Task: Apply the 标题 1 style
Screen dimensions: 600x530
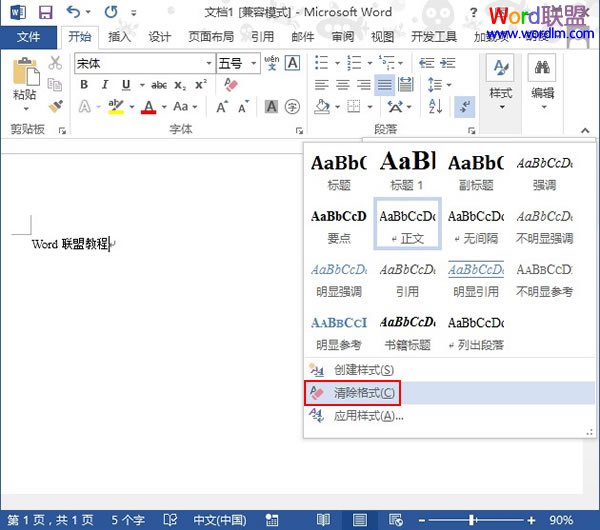Action: (408, 170)
